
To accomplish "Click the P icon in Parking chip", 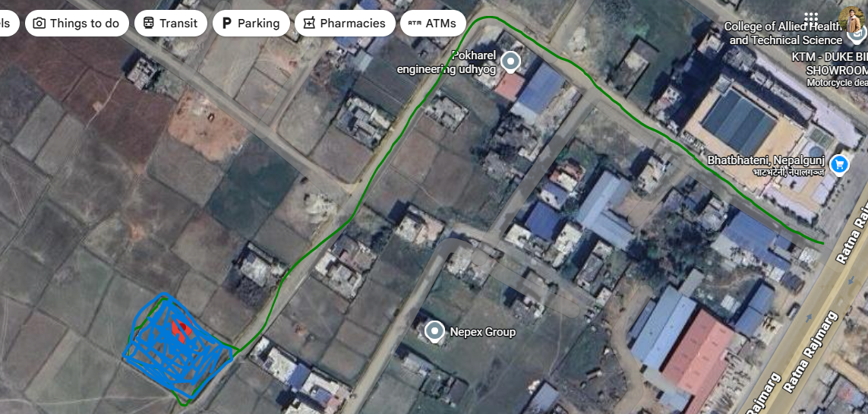I will click(226, 24).
